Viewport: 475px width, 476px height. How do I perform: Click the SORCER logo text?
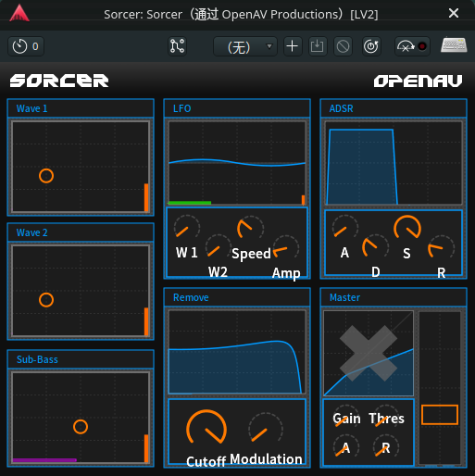click(x=59, y=81)
